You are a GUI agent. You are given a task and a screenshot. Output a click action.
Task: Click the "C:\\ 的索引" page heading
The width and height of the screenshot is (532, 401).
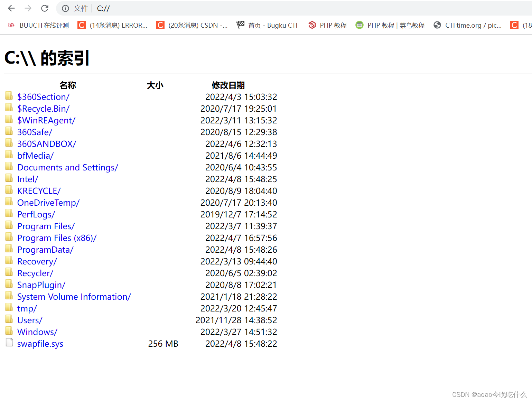tap(47, 58)
